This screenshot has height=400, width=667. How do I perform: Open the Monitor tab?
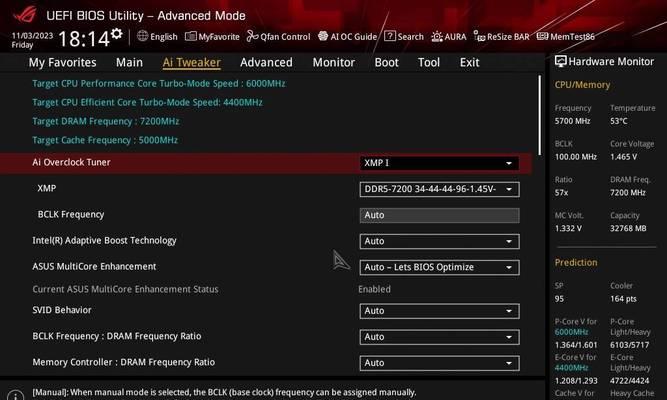(334, 63)
